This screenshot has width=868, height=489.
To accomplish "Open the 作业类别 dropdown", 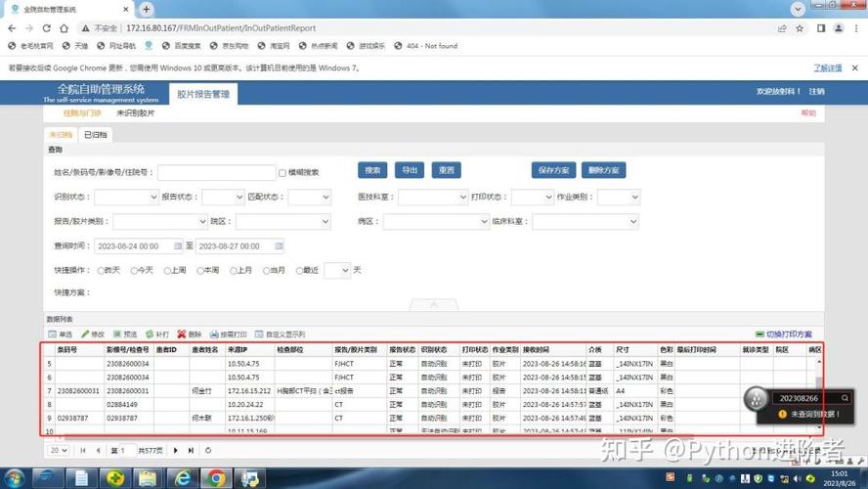I will click(619, 198).
